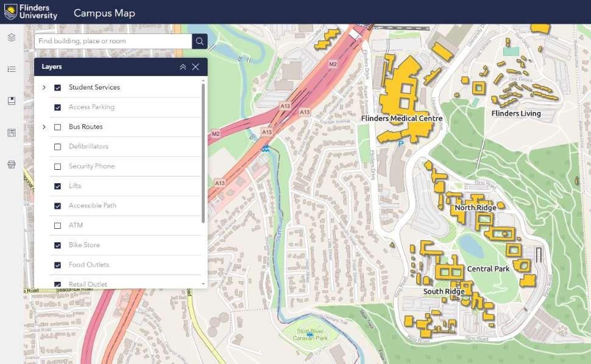Click the Find building search field
Viewport: 591px width, 364px height.
pyautogui.click(x=113, y=41)
